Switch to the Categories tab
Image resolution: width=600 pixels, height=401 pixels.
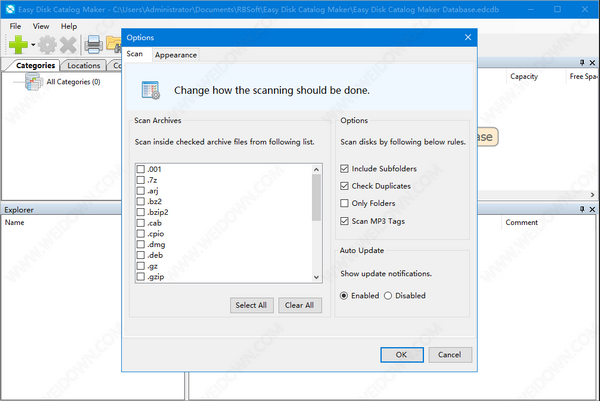(x=35, y=65)
